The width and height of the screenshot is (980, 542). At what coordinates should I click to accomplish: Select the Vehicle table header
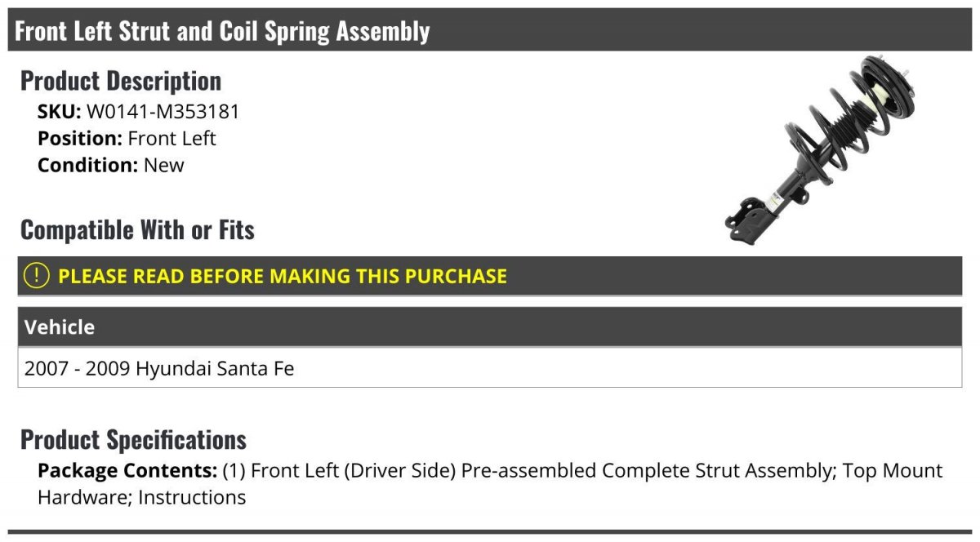[x=60, y=327]
